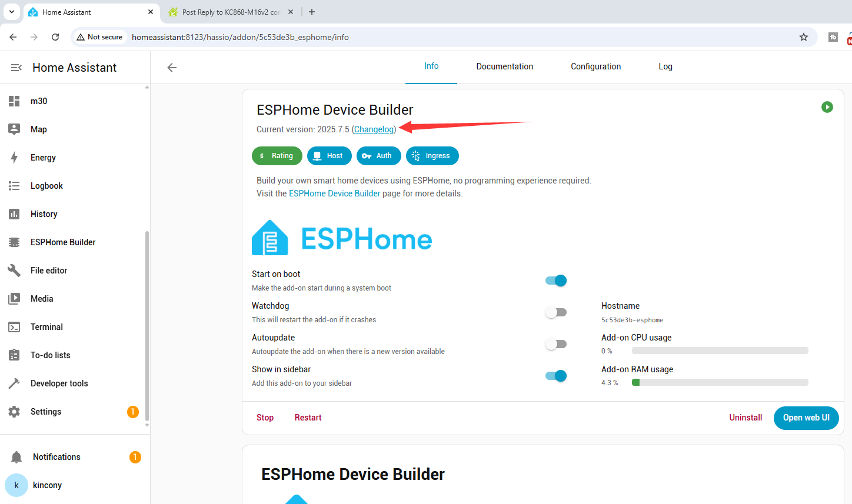Open the Changelog link
Screen dimensions: 852x504
[374, 129]
